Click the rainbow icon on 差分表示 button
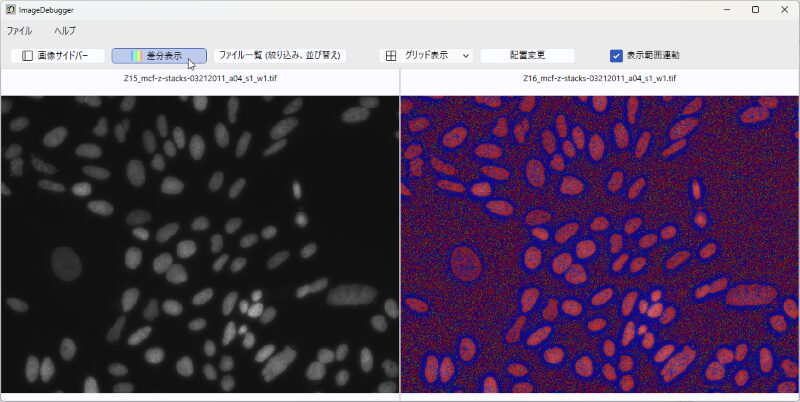Image resolution: width=800 pixels, height=402 pixels. (x=137, y=56)
